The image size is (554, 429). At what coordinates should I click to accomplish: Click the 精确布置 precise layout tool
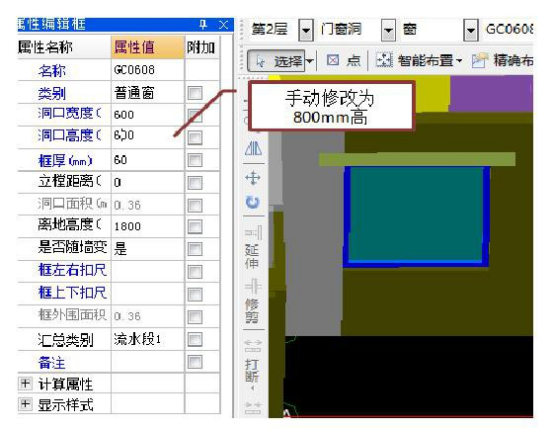tap(502, 60)
